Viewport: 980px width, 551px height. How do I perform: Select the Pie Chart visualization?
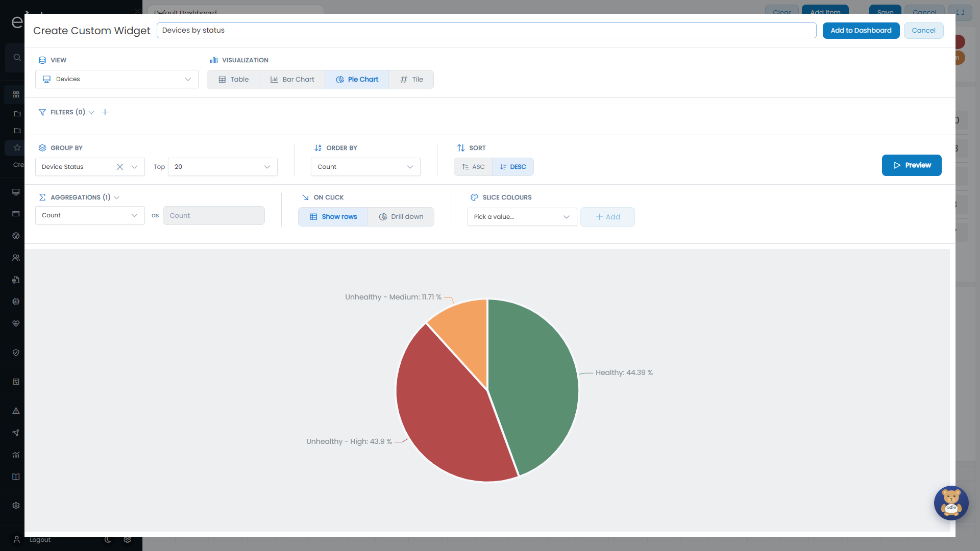point(357,80)
